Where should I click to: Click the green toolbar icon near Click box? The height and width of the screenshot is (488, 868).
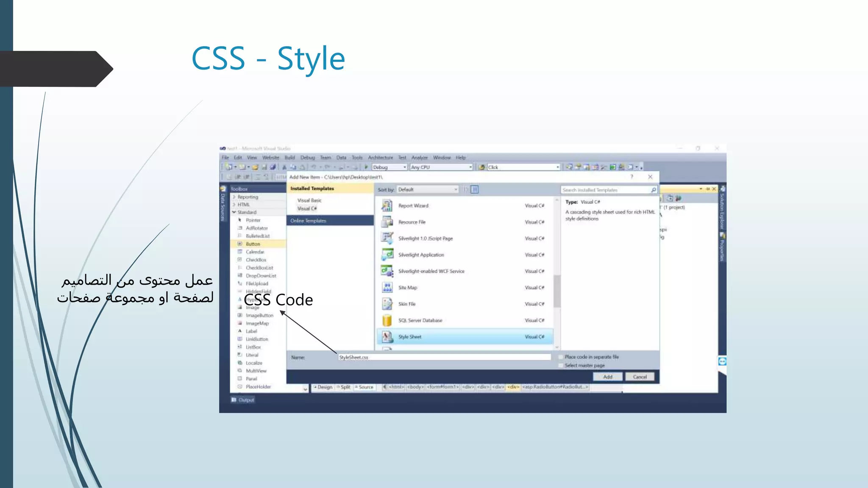(x=613, y=167)
